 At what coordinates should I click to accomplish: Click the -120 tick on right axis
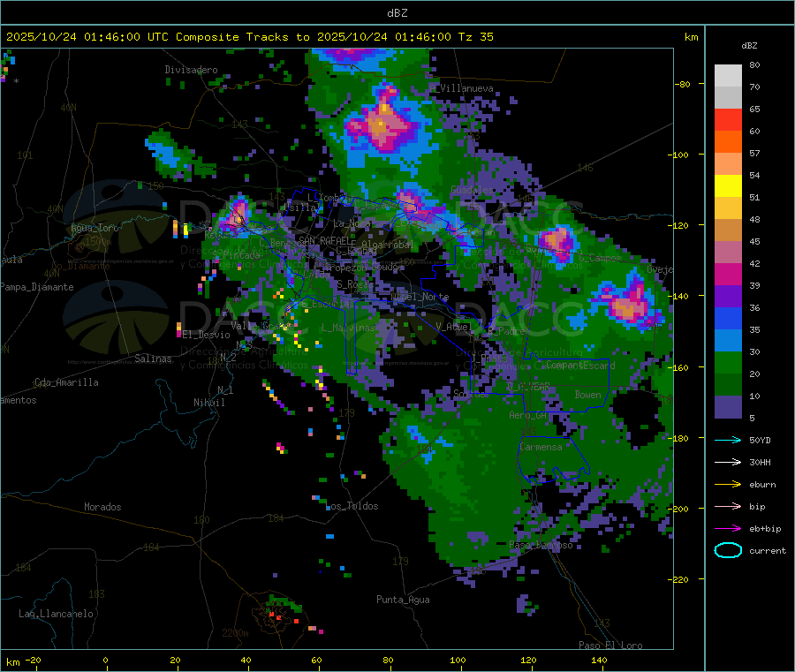[x=680, y=225]
